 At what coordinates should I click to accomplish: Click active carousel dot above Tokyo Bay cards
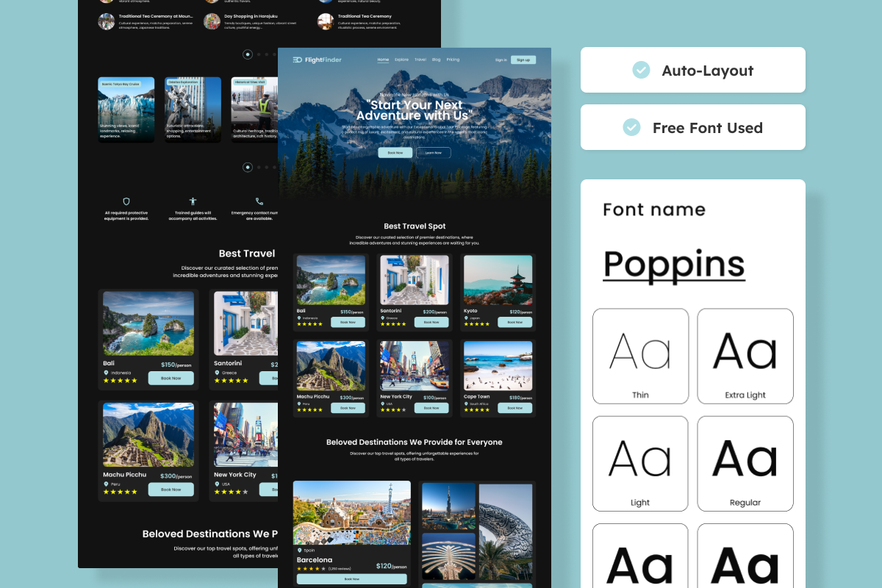point(248,54)
